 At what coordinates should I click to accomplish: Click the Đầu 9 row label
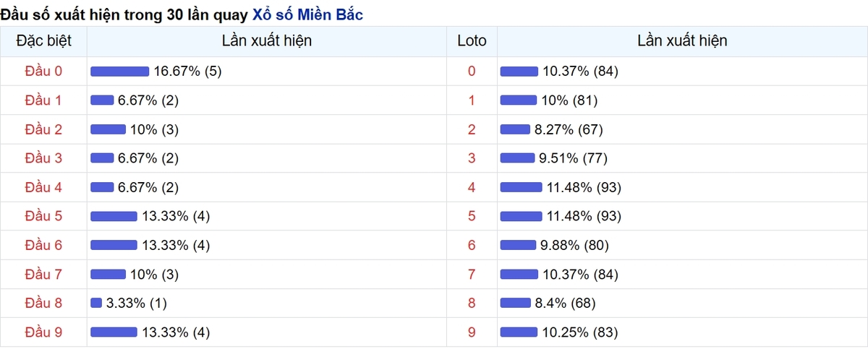(43, 332)
